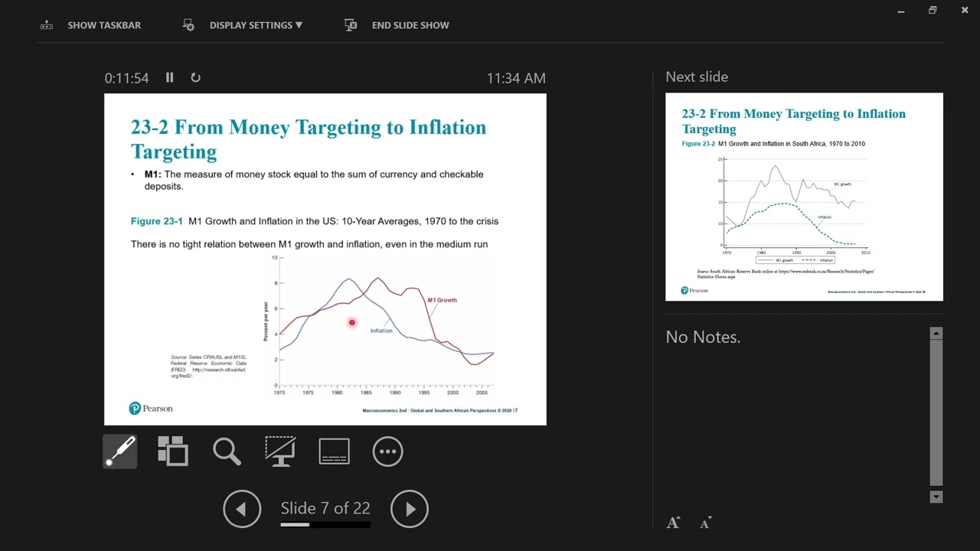This screenshot has width=980, height=551.
Task: Open More slide show options
Action: point(387,452)
